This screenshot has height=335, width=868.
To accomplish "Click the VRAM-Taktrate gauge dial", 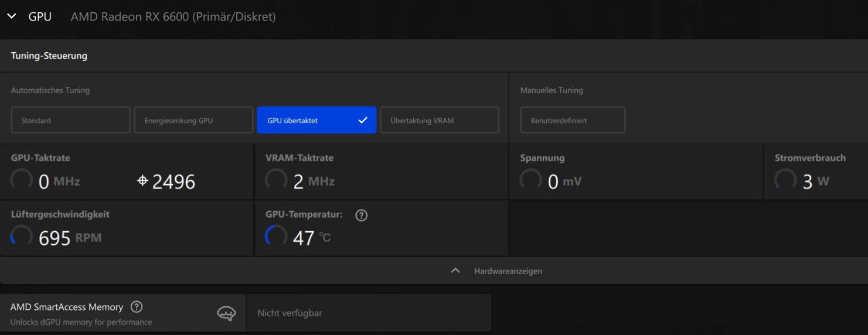I will (276, 180).
